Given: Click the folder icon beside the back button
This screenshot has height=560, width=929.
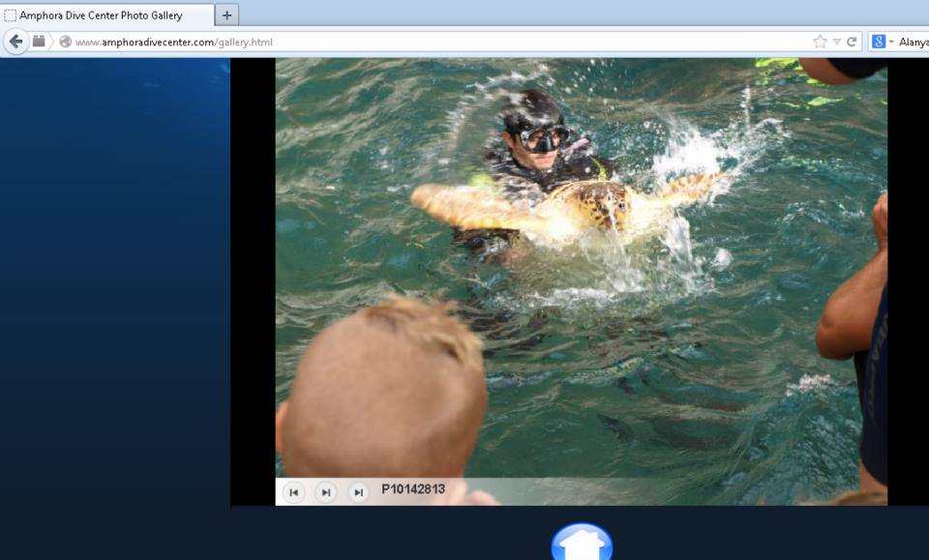Looking at the screenshot, I should (x=40, y=42).
